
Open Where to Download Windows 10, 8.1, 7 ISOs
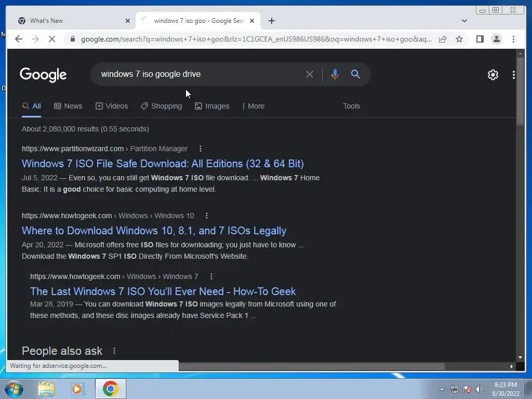click(x=154, y=231)
